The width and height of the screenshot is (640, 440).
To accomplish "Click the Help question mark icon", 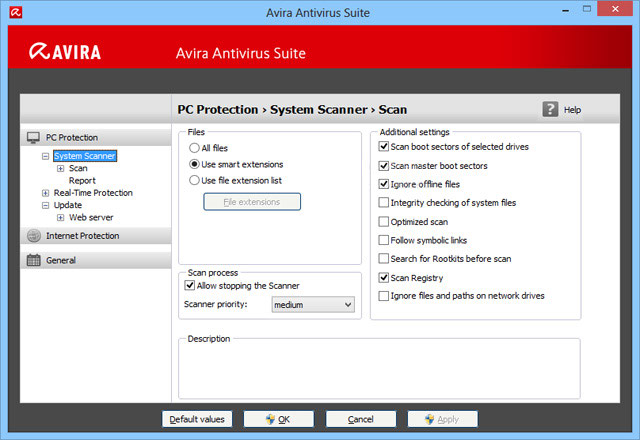I will [550, 109].
